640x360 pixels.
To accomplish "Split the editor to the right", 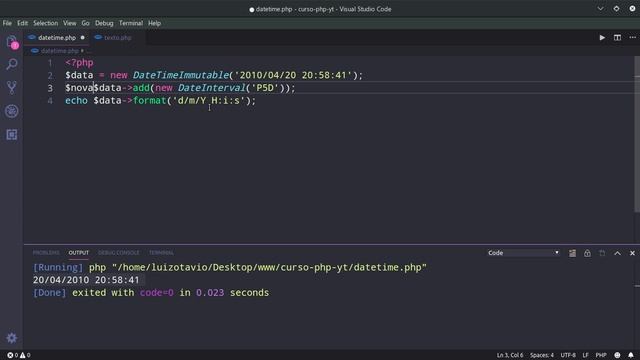I will coord(617,38).
